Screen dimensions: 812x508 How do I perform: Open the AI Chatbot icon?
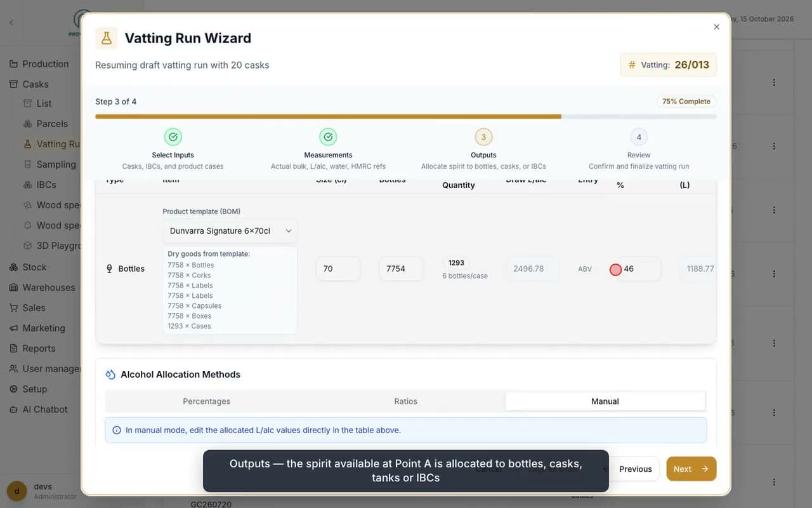click(x=13, y=410)
